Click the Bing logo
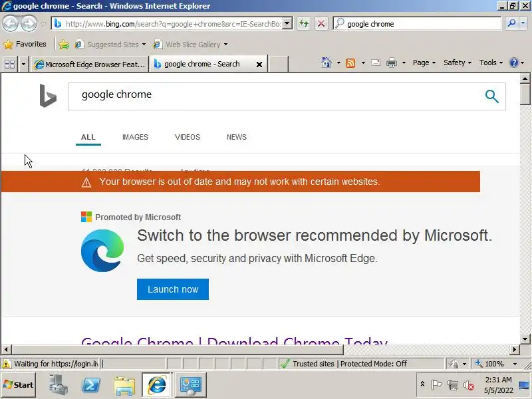Screen dimensions: 532x399 click(48, 96)
